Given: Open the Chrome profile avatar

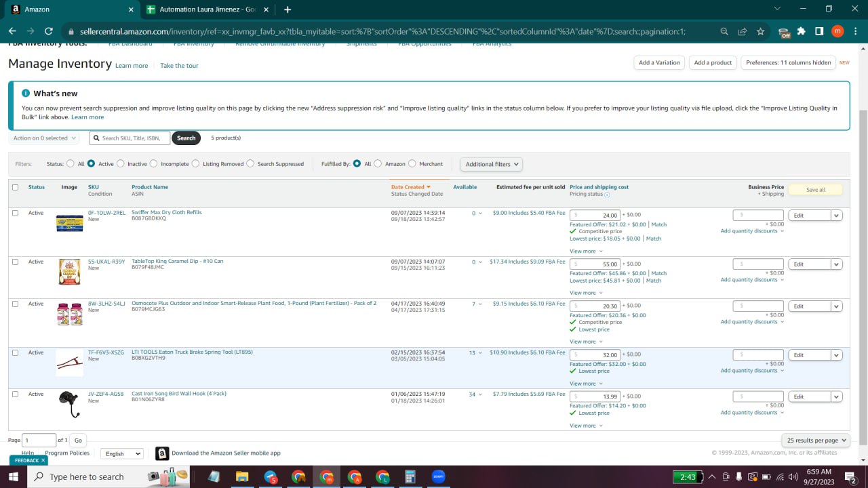Looking at the screenshot, I should coord(837,31).
